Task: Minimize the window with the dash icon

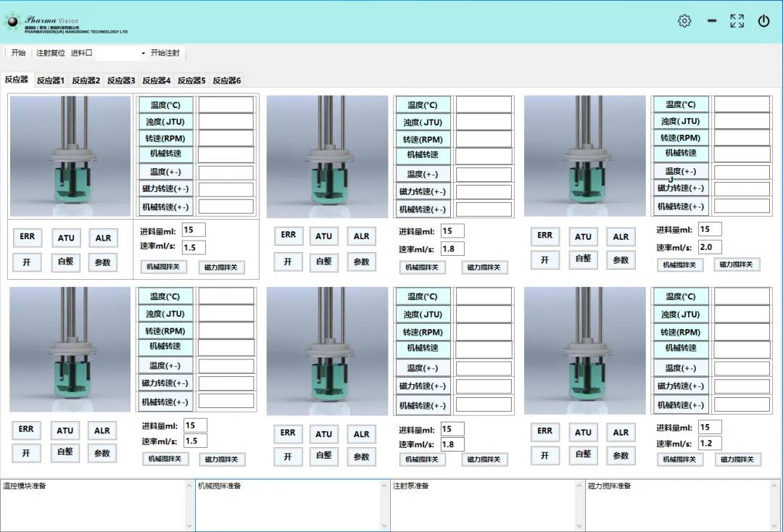Action: coord(712,21)
